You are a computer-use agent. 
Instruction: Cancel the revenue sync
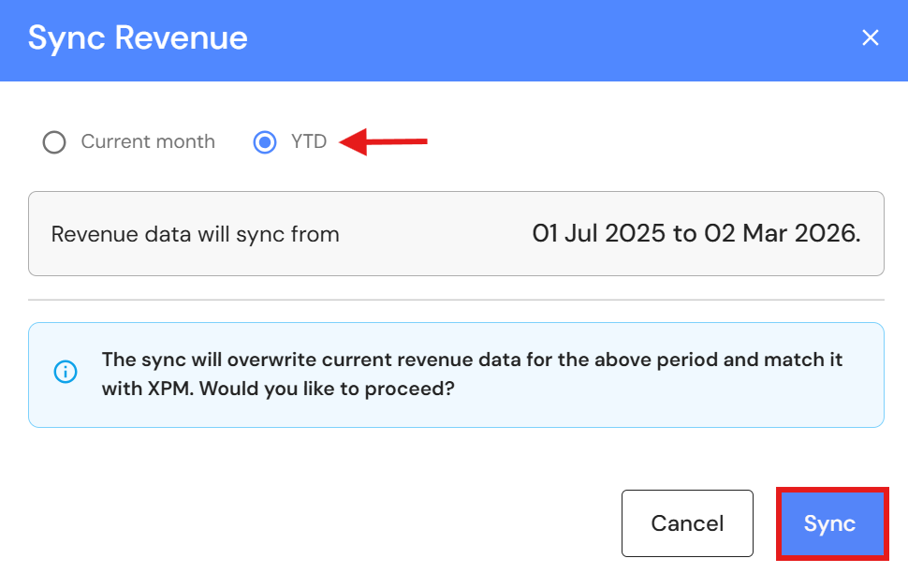point(687,523)
